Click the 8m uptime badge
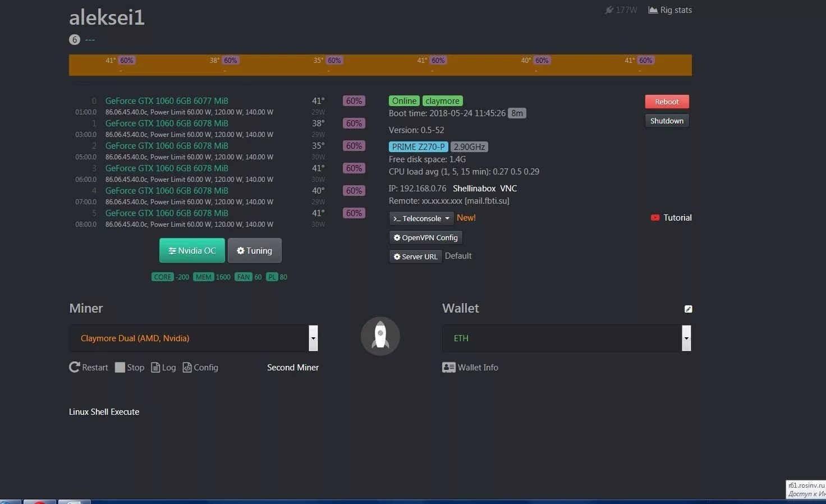The height and width of the screenshot is (504, 826). (x=517, y=113)
